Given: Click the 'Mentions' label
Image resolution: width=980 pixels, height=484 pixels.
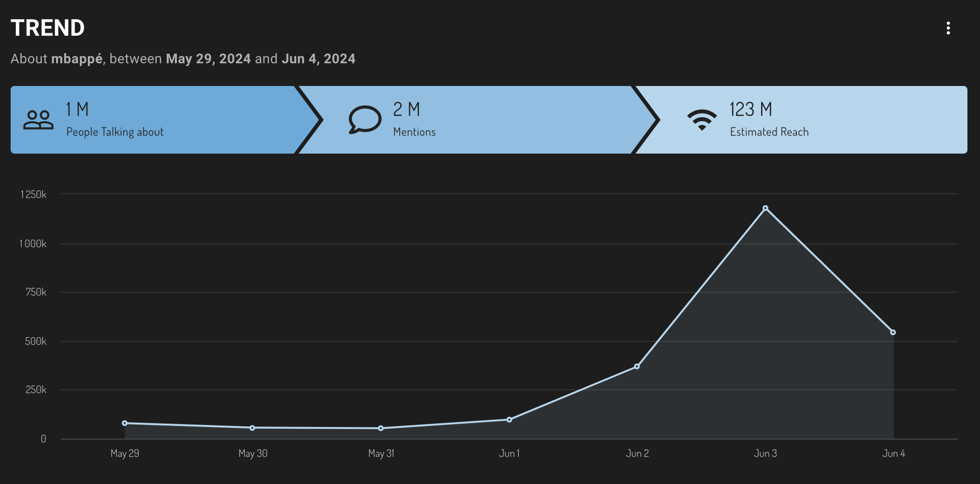Looking at the screenshot, I should [415, 132].
